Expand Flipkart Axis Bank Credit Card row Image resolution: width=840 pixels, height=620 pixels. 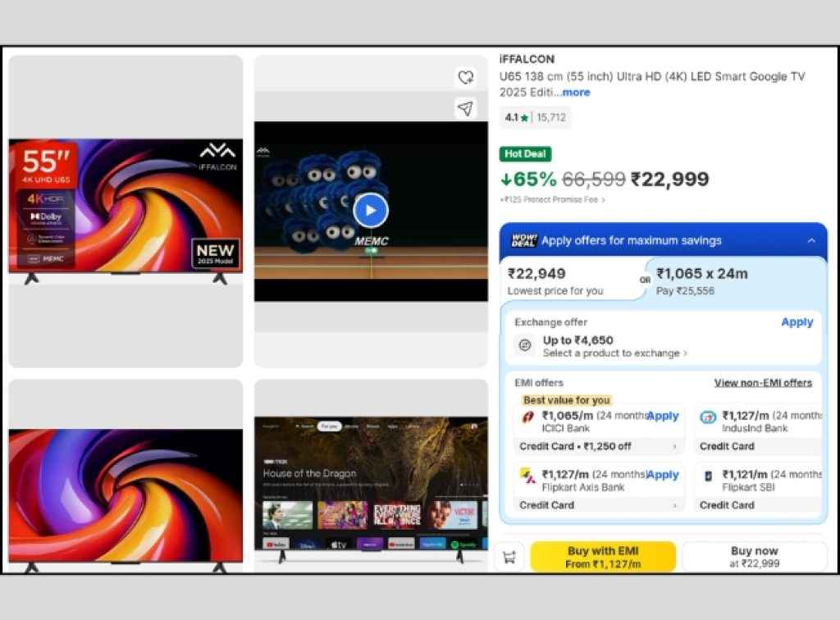[x=600, y=505]
